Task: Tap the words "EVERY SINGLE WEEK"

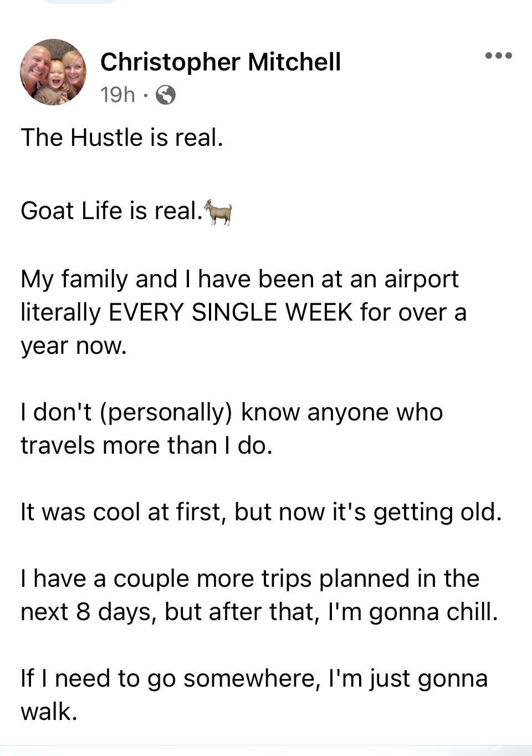Action: (x=231, y=312)
